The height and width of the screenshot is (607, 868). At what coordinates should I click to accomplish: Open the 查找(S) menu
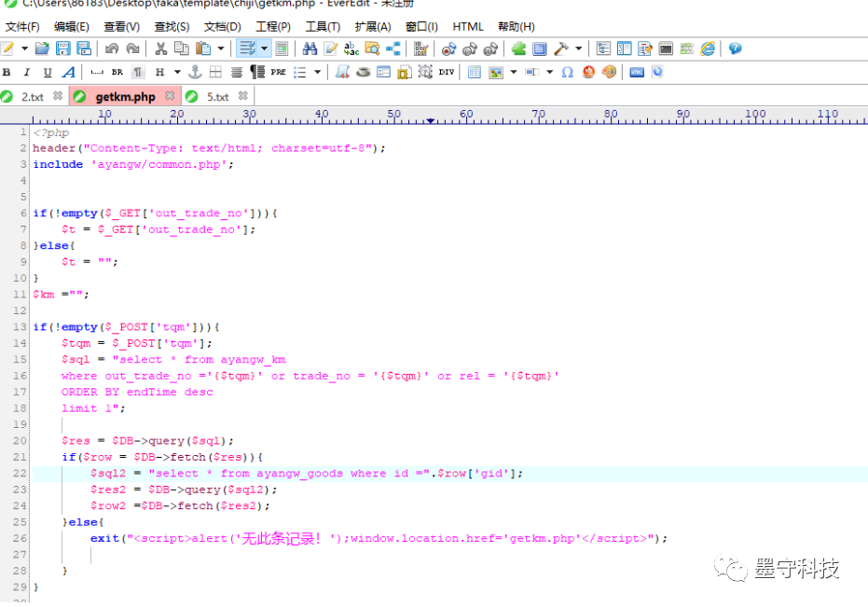172,27
